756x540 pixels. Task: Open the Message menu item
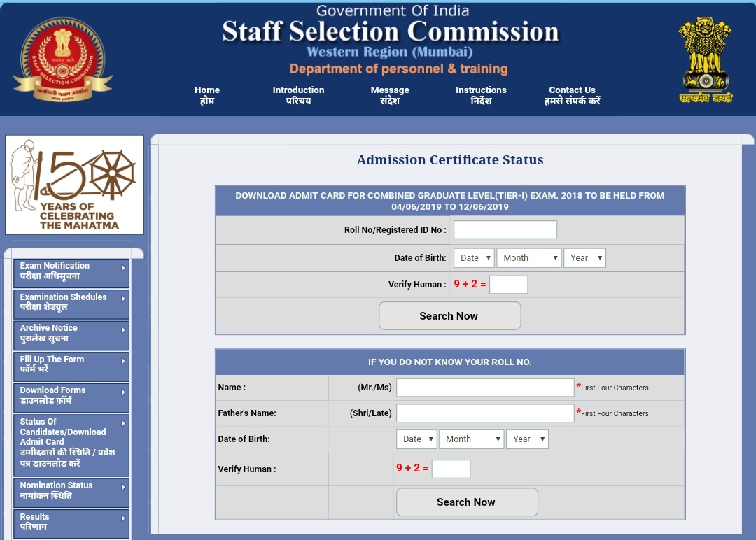pyautogui.click(x=390, y=95)
